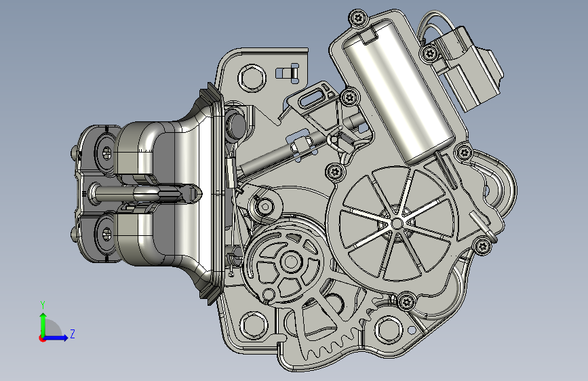Select the horizontal striker pin in the latch

pos(144,194)
